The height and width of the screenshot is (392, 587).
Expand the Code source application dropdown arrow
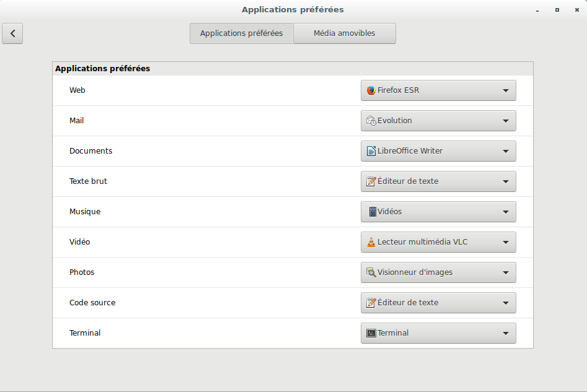(x=506, y=303)
